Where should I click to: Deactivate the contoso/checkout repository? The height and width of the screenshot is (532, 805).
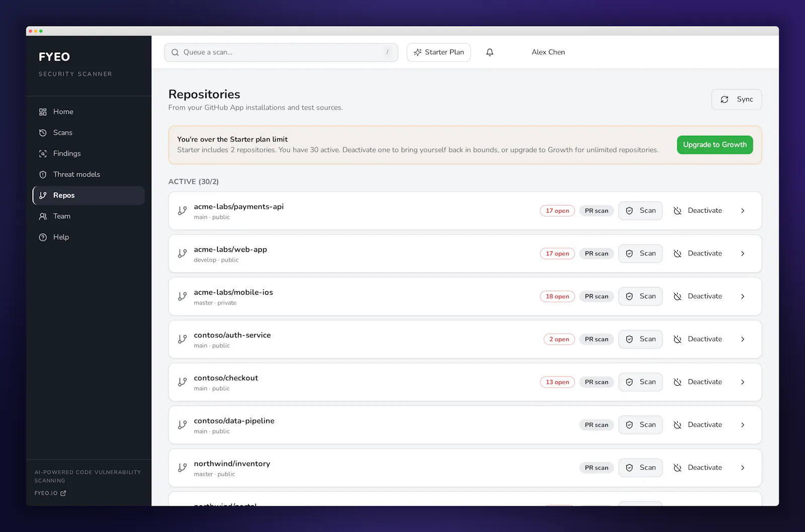coord(698,382)
